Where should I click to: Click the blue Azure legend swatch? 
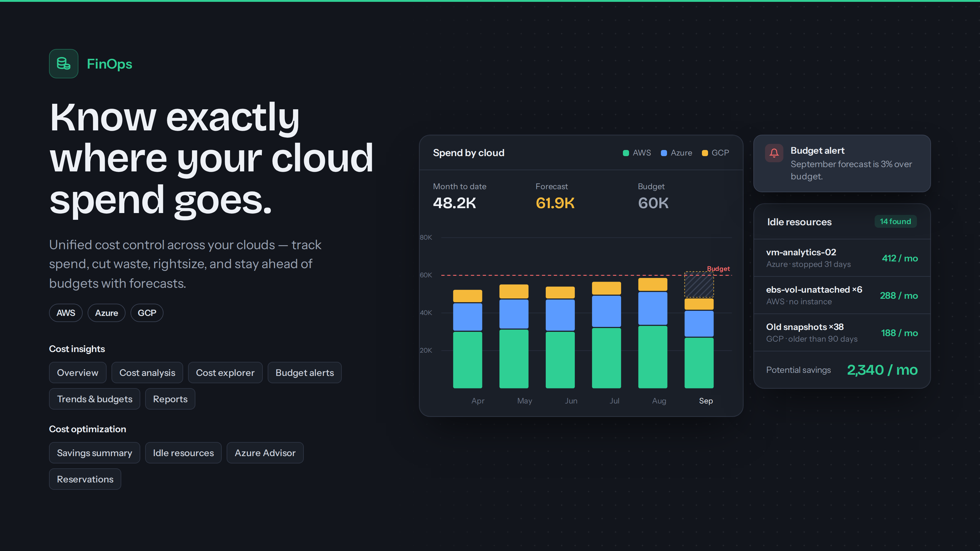point(664,153)
